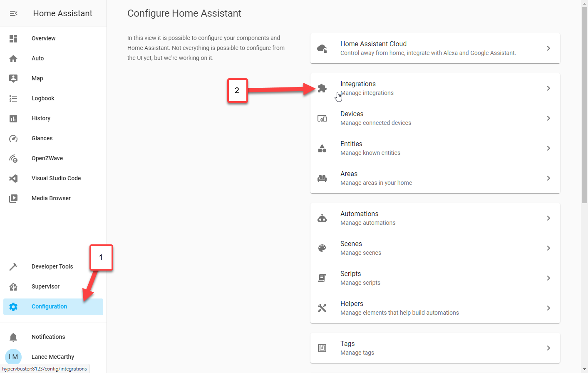Click the OpenZWave sidebar icon

click(x=13, y=158)
